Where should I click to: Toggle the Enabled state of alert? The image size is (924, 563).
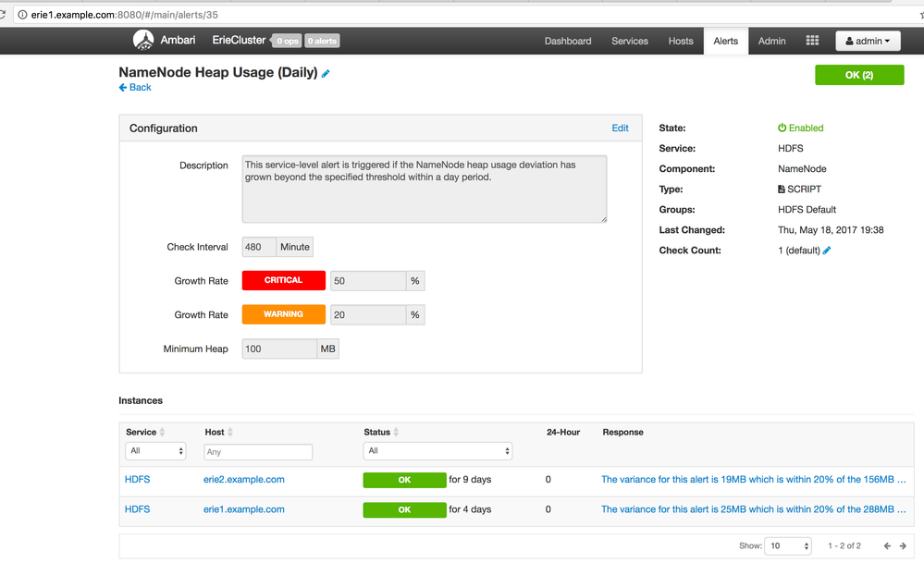tap(800, 128)
